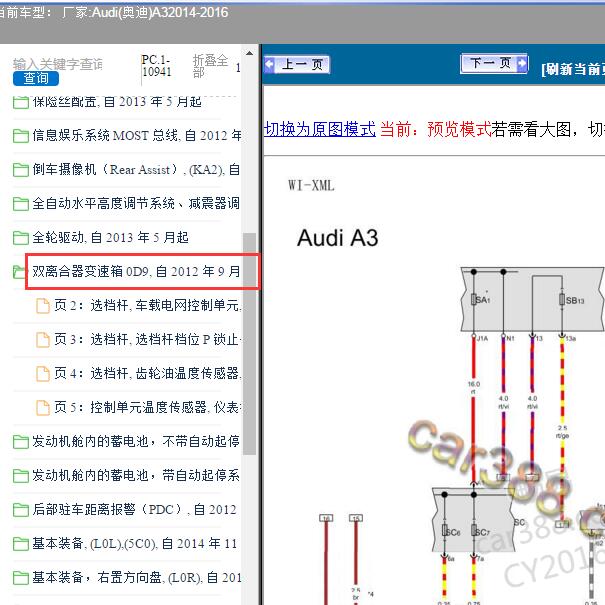Viewport: 605px width, 605px height.
Task: Collapse 双离合器变速箱 0D9 folder
Action: 136,271
